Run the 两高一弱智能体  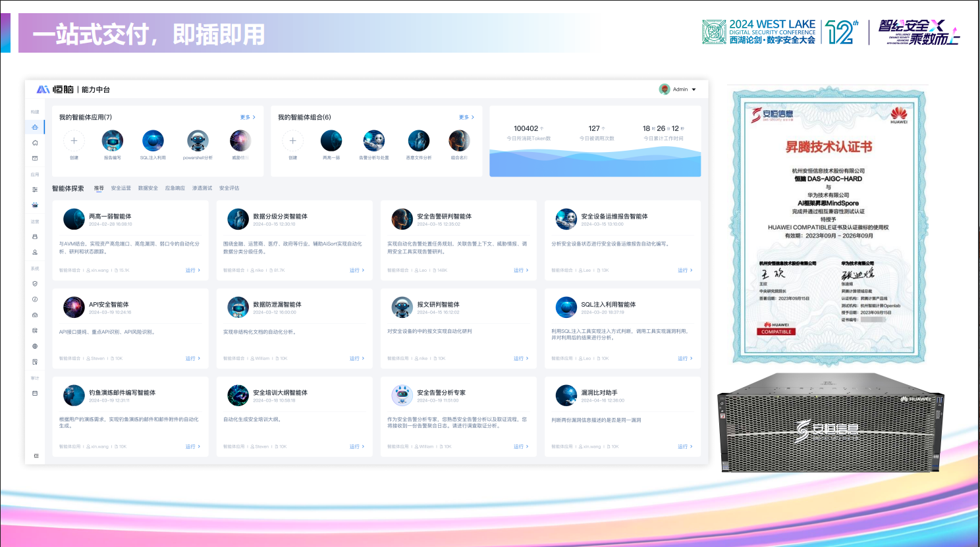click(190, 270)
